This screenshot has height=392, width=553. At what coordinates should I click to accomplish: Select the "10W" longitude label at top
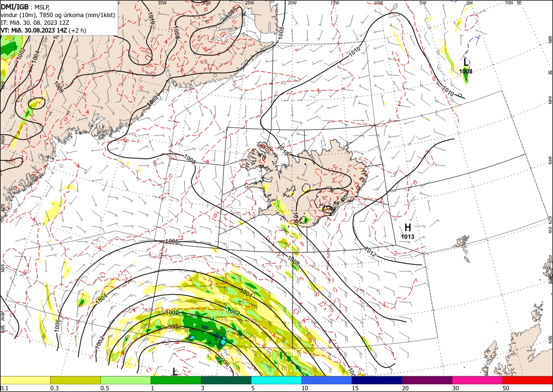pos(378,3)
